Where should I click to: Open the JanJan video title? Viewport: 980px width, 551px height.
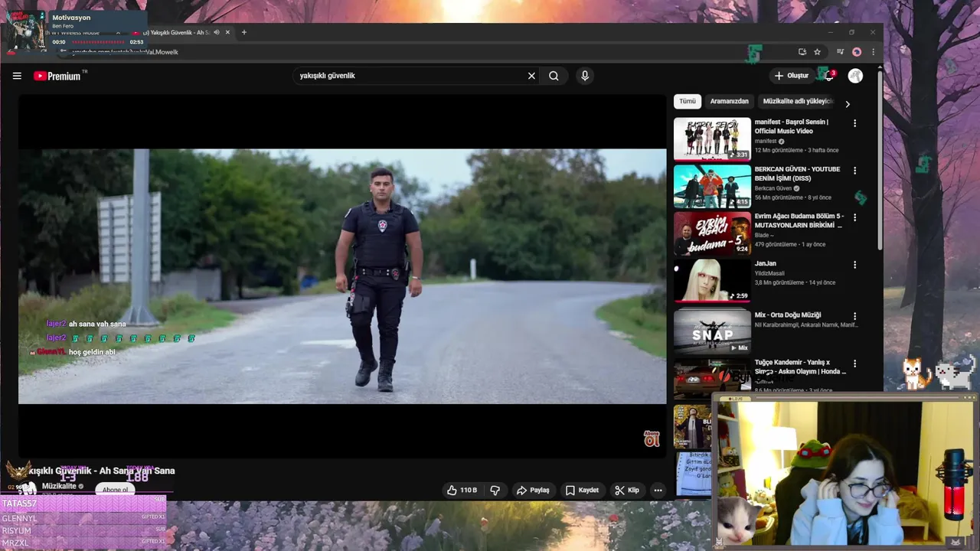(765, 263)
